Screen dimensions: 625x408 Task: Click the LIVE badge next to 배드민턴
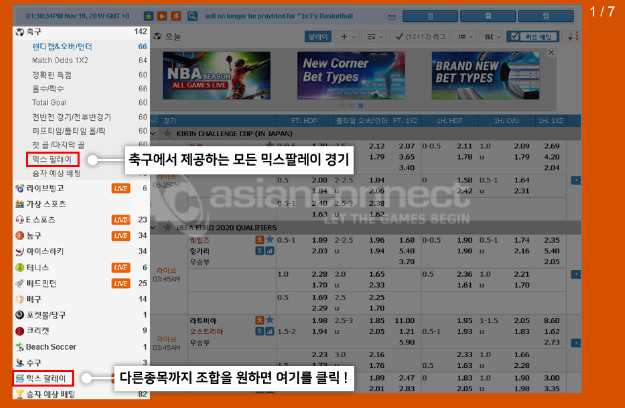[121, 283]
